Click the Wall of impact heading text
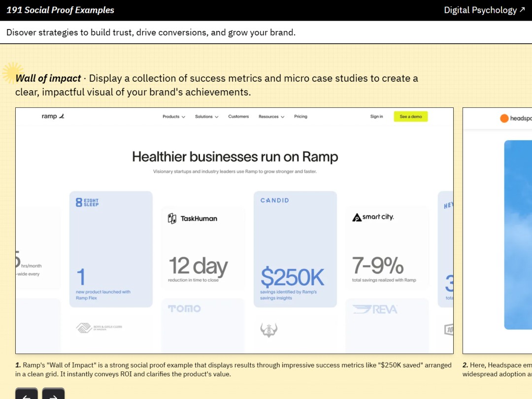This screenshot has width=532, height=399. tap(48, 78)
